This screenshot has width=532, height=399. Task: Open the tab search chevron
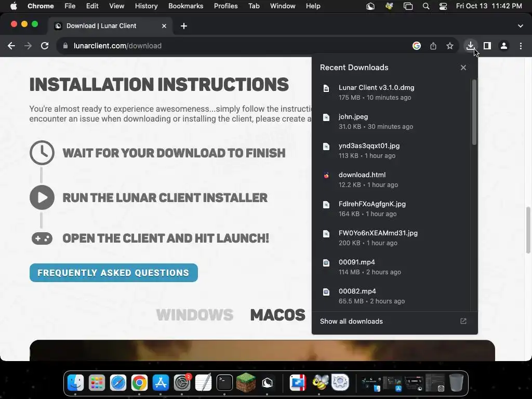(x=521, y=26)
